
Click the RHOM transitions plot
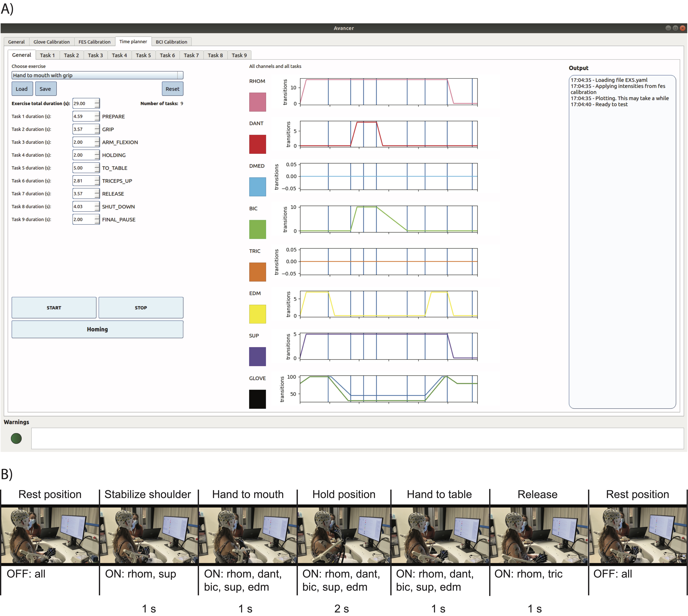coord(389,92)
